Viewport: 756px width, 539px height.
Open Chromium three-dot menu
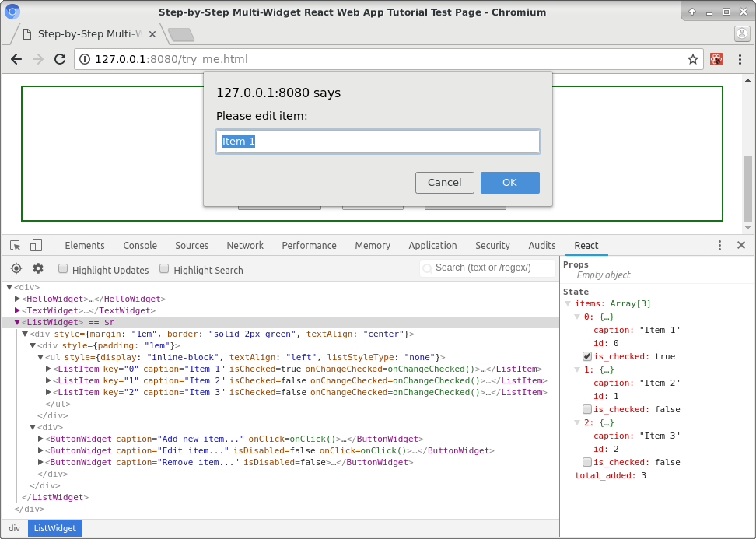pos(740,59)
